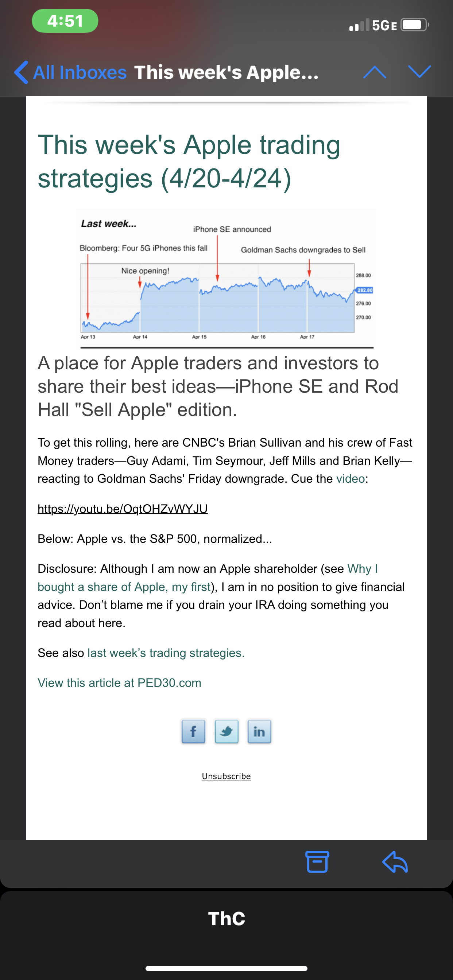Image resolution: width=453 pixels, height=980 pixels.
Task: Tap the Facebook share icon
Action: pos(193,731)
